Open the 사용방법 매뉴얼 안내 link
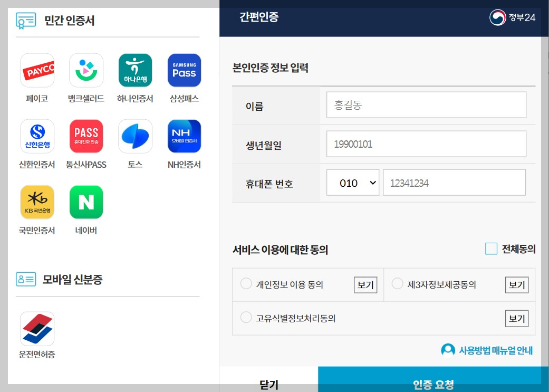Image resolution: width=549 pixels, height=392 pixels. [x=495, y=350]
